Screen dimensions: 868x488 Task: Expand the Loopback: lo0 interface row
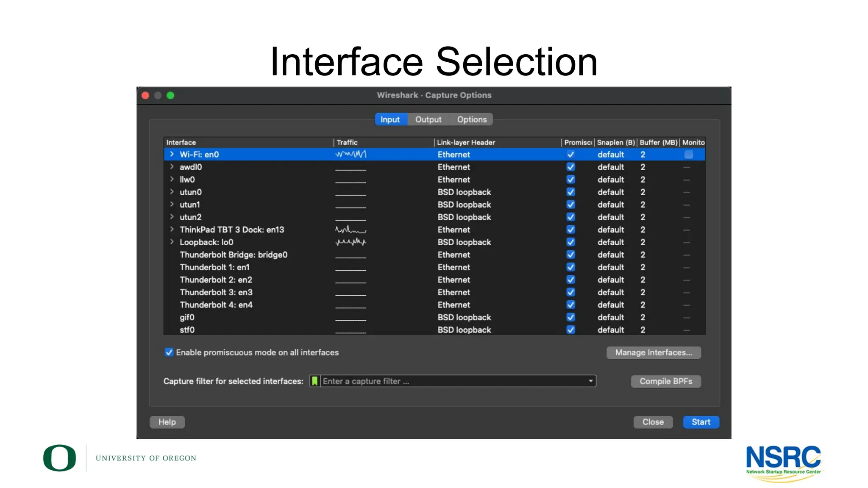pyautogui.click(x=172, y=242)
